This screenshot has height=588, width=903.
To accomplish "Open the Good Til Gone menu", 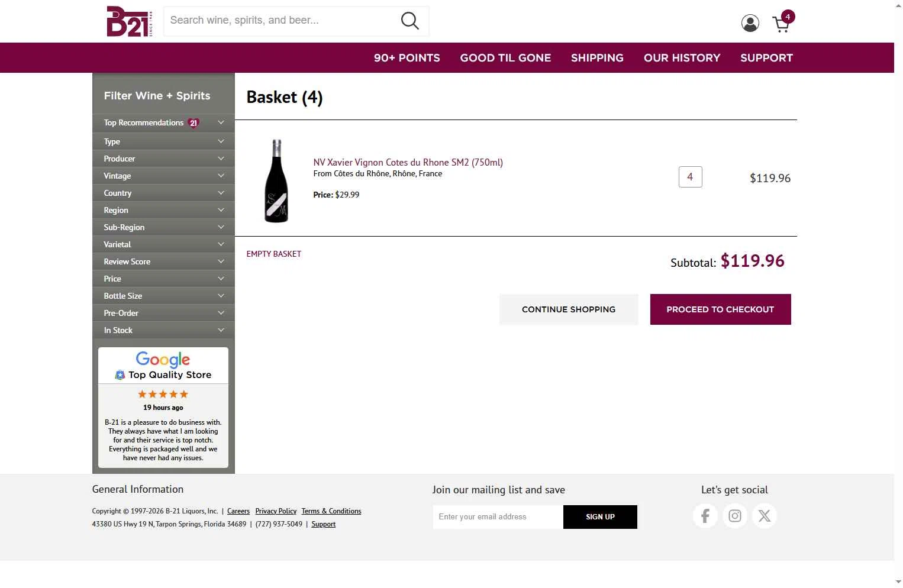I will (x=505, y=58).
